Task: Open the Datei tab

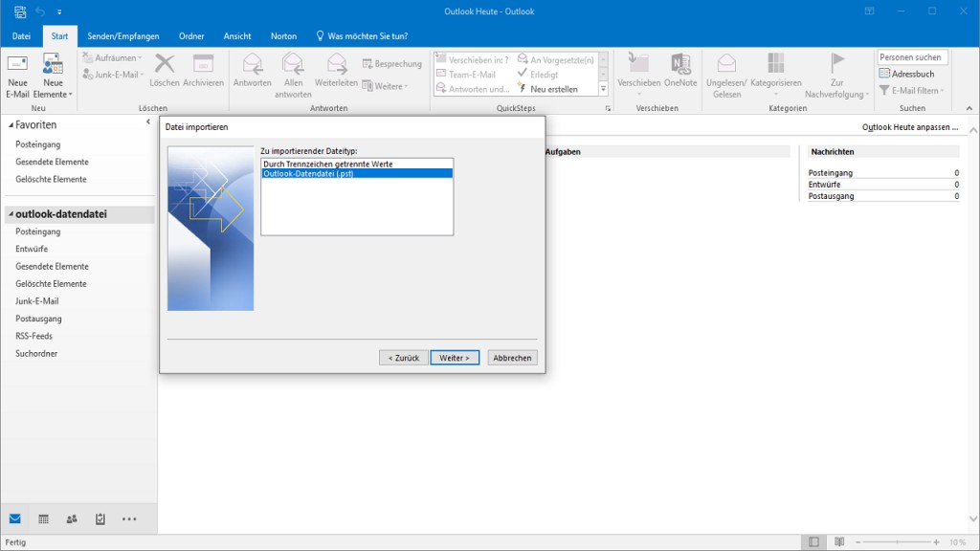Action: click(x=21, y=36)
